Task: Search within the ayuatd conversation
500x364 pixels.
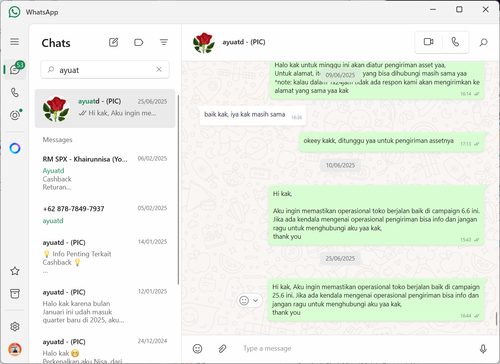Action: [483, 42]
